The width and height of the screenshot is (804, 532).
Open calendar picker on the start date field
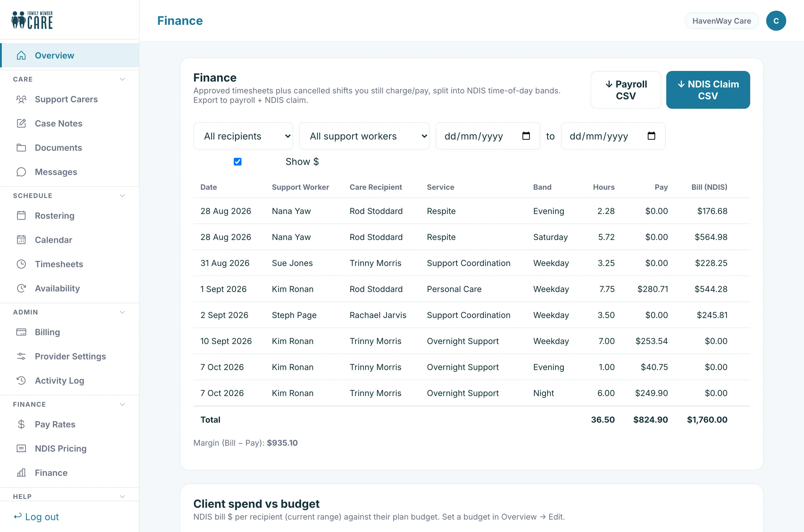pyautogui.click(x=526, y=136)
